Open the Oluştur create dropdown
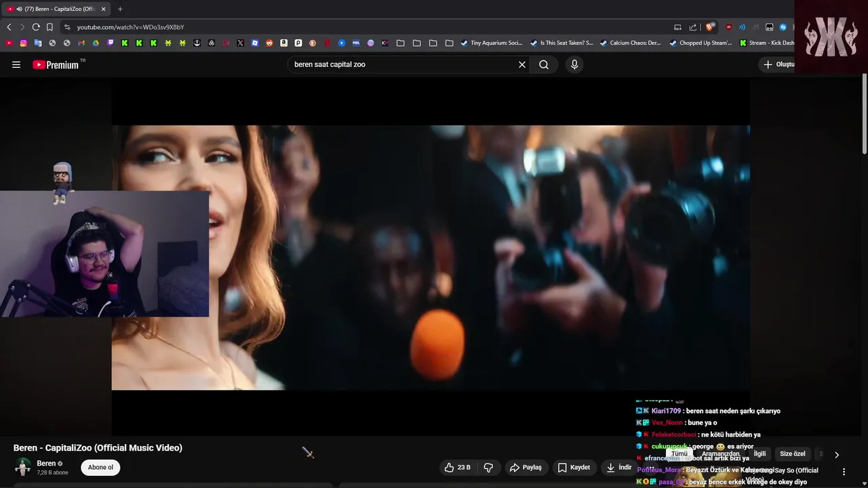868x488 pixels. pos(779,64)
